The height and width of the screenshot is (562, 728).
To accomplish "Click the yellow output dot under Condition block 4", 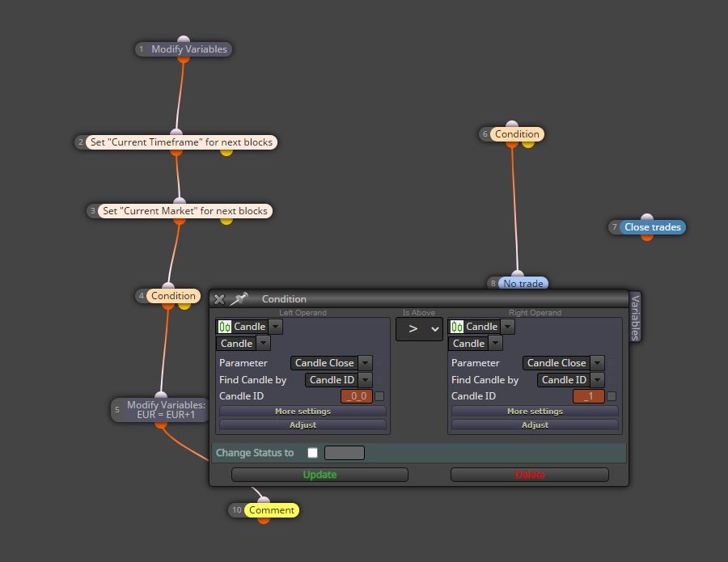I will [x=184, y=306].
